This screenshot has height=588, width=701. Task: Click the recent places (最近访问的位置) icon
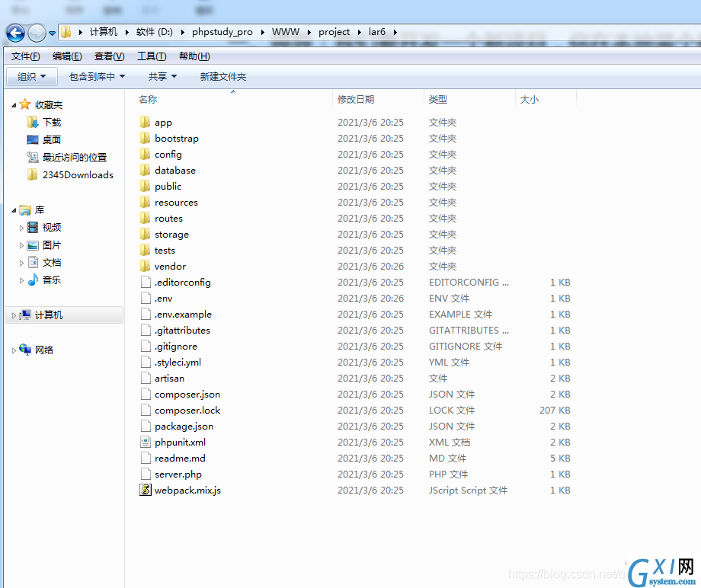(x=33, y=157)
